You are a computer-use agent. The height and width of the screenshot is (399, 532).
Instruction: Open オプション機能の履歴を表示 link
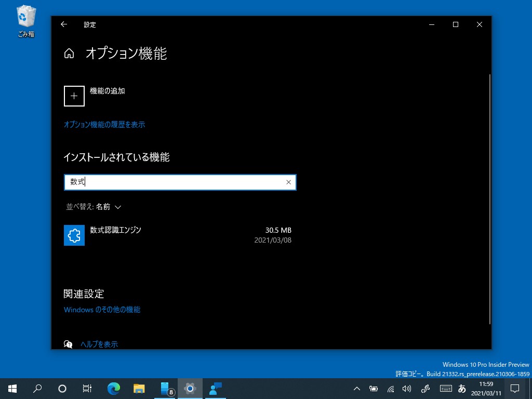(104, 125)
